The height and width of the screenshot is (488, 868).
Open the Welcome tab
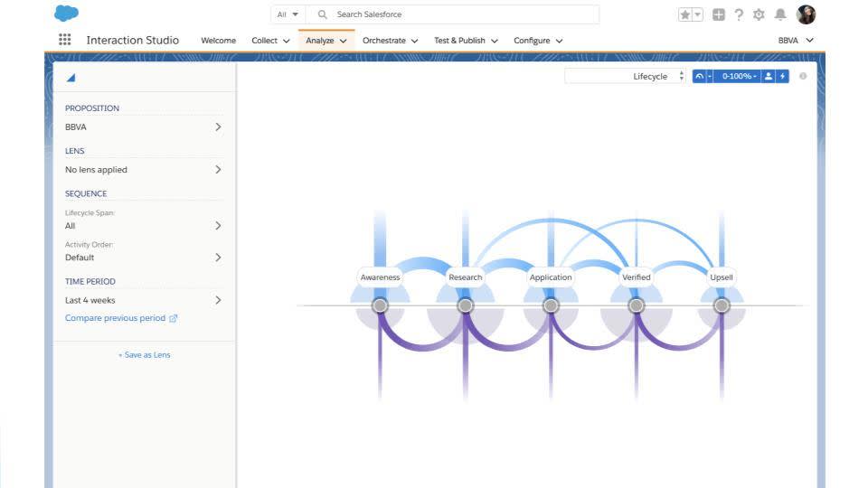point(218,41)
